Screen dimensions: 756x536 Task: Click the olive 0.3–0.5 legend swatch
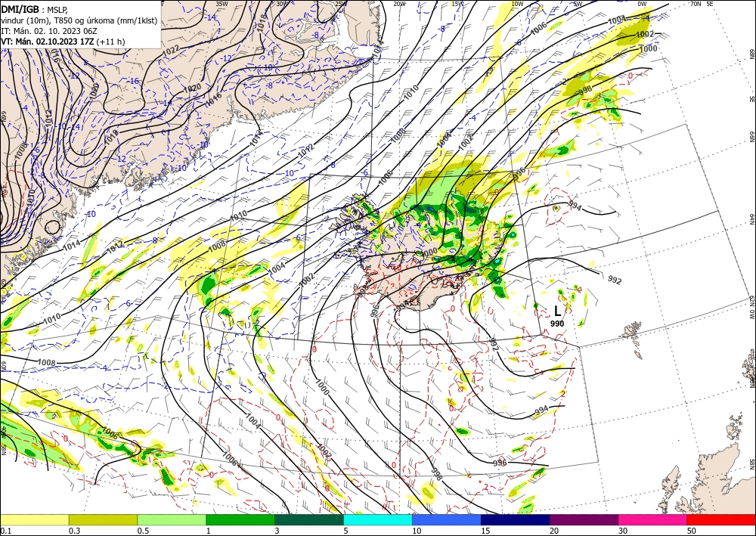(103, 519)
